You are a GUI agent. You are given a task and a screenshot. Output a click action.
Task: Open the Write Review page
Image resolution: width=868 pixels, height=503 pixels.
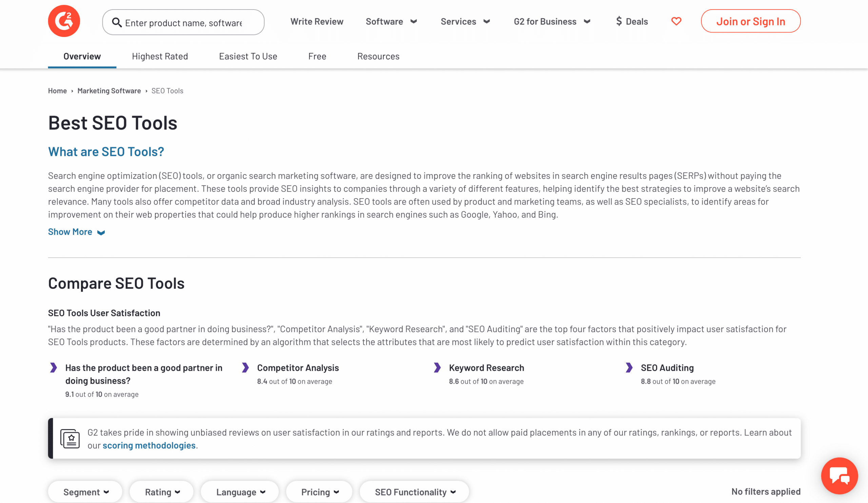point(317,21)
